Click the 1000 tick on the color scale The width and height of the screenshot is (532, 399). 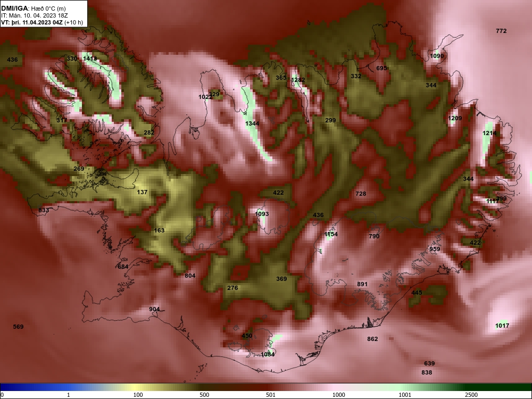pyautogui.click(x=338, y=395)
